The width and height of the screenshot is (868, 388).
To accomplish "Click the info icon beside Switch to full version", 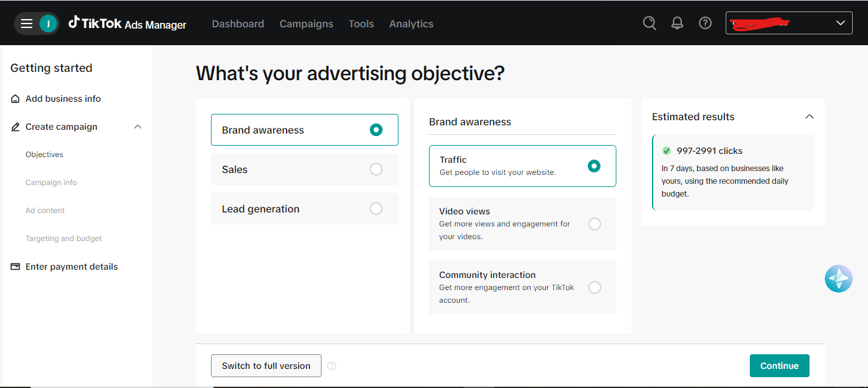I will point(332,366).
